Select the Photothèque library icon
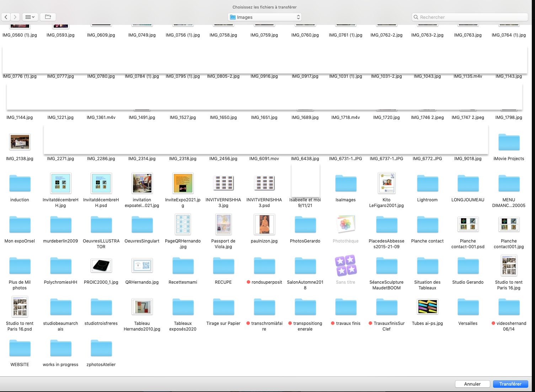This screenshot has height=392, width=535. point(346,224)
